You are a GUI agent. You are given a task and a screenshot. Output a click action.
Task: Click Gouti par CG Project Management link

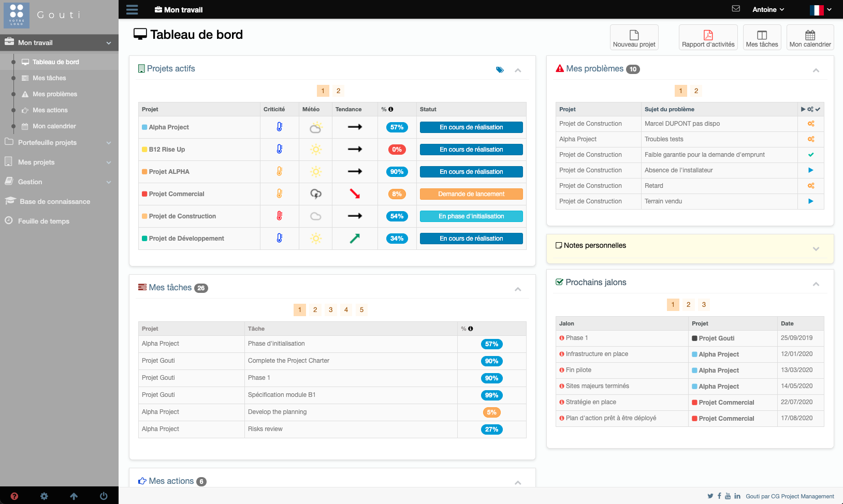tap(789, 496)
